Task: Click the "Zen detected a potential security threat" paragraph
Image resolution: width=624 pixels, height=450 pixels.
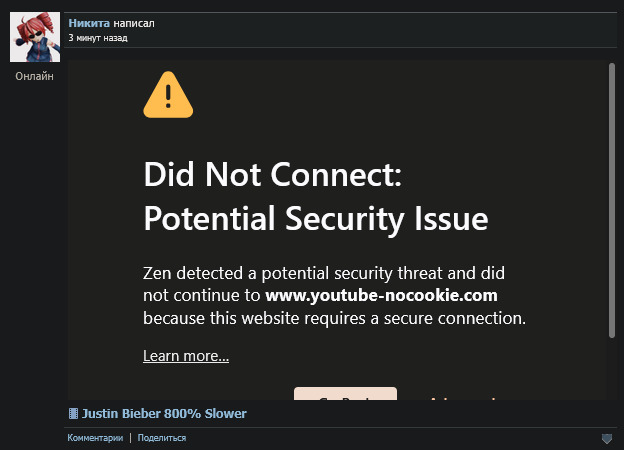Action: click(x=330, y=272)
